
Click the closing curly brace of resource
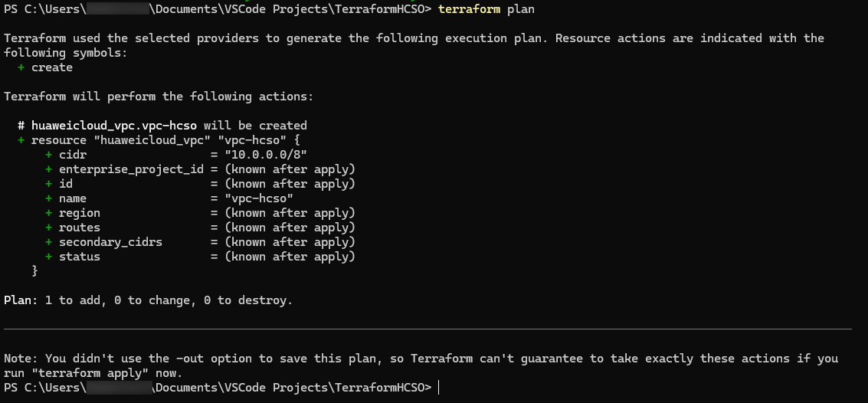tap(34, 271)
